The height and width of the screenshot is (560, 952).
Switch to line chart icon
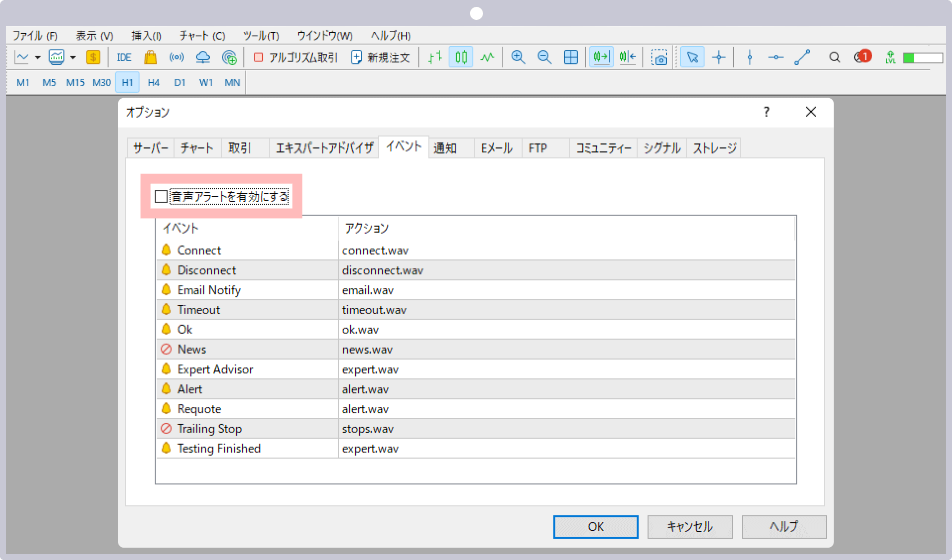click(x=487, y=57)
